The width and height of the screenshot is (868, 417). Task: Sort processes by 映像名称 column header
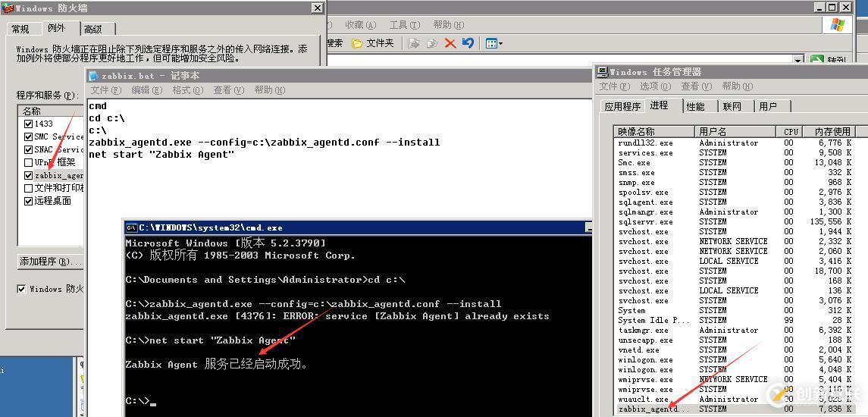pos(653,131)
